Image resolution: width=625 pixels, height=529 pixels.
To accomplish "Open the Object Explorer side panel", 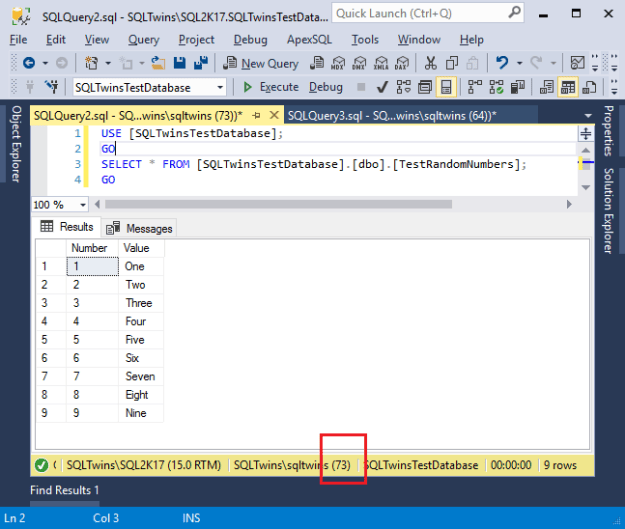I will [x=16, y=144].
